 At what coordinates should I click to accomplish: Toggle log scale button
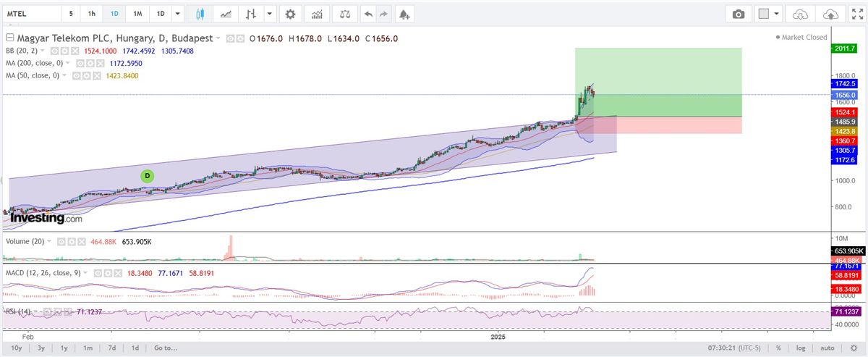(799, 348)
